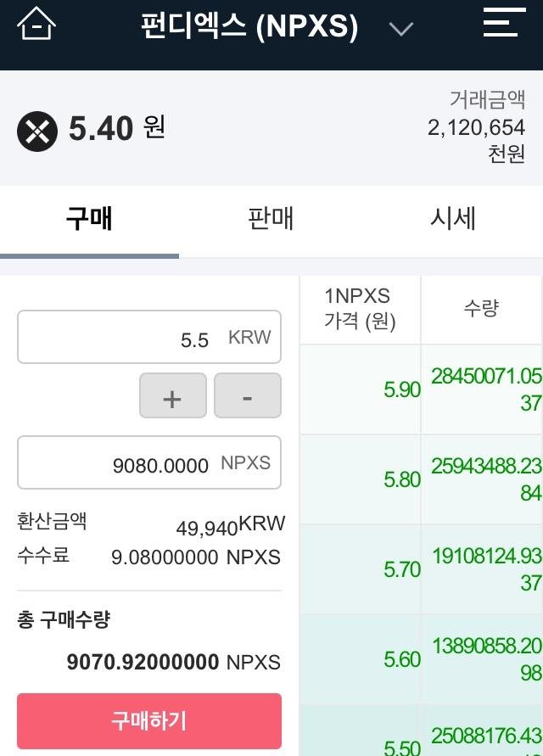Switch to the 구매 tab
Screen dimensions: 543x756
point(89,218)
